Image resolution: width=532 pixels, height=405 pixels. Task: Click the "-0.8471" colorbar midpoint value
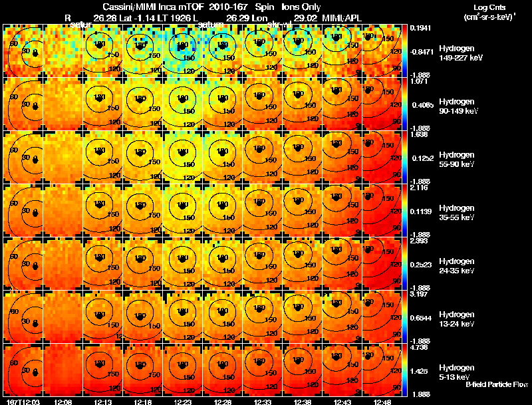click(422, 52)
